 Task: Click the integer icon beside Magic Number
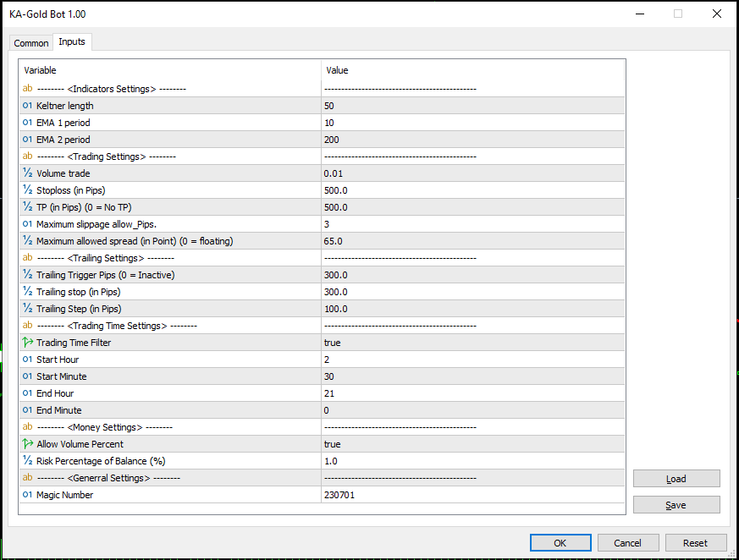[x=26, y=494]
